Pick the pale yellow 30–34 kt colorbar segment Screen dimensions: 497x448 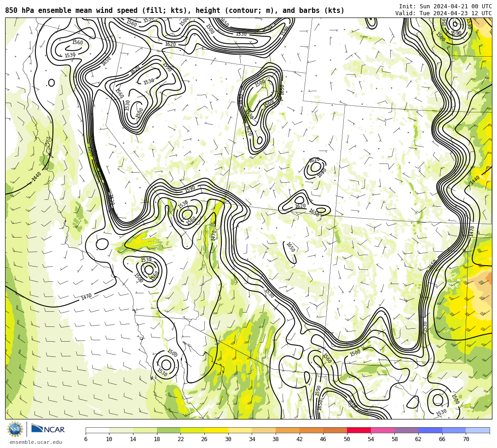[240, 430]
